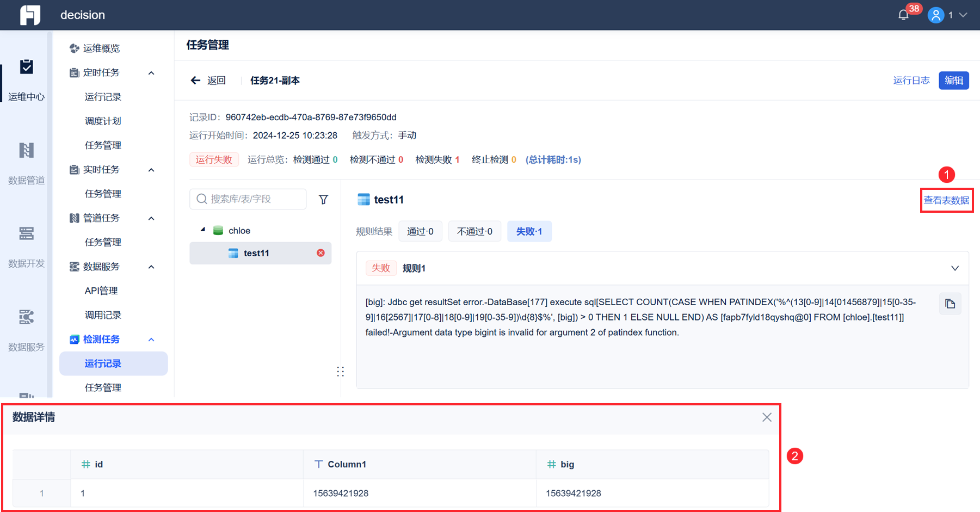Click the 任务21-副本 task title
The height and width of the screenshot is (512, 980).
coord(275,81)
